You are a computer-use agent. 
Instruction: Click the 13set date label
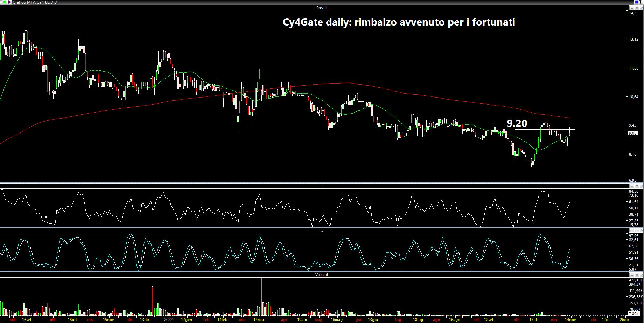pos(27,320)
